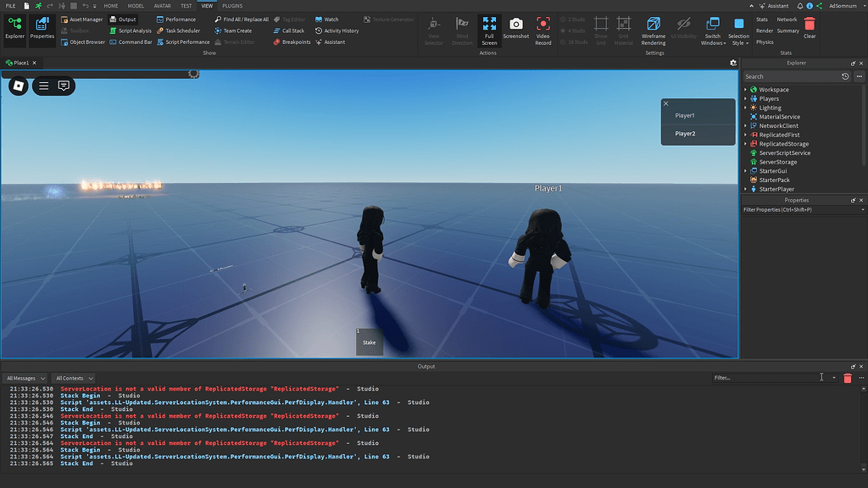Image resolution: width=868 pixels, height=488 pixels.
Task: Open viewport settings gear icon
Action: [x=733, y=63]
